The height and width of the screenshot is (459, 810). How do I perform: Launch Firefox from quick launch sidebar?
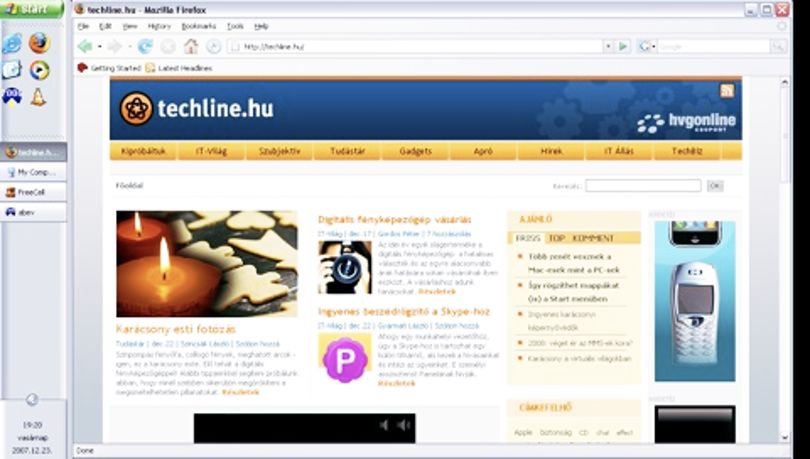39,43
